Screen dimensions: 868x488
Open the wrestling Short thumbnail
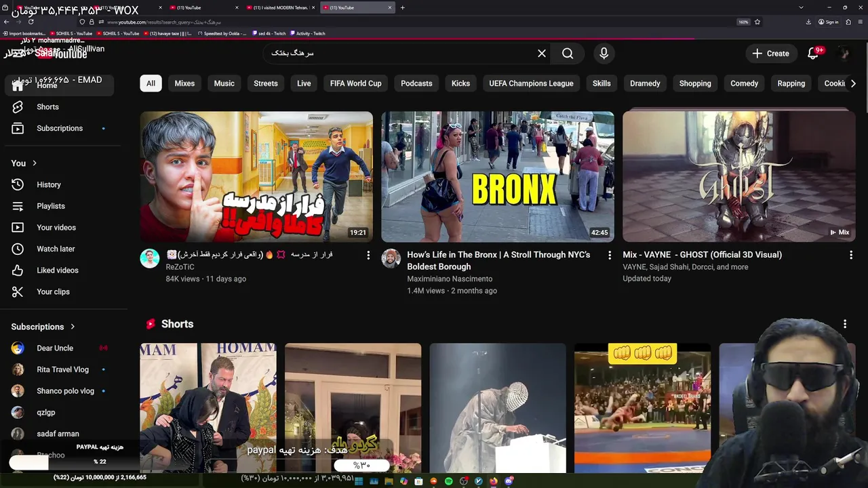coord(642,407)
